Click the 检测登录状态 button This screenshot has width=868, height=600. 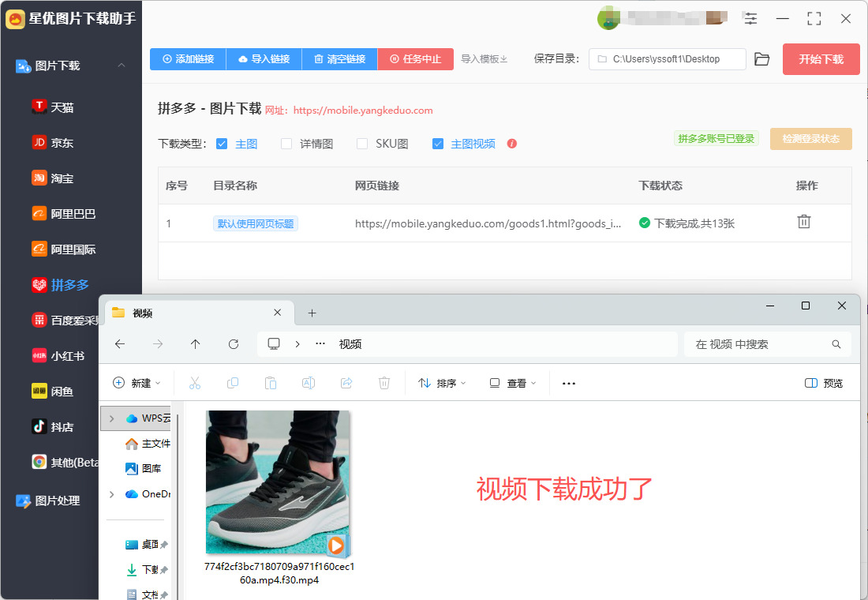(x=810, y=138)
